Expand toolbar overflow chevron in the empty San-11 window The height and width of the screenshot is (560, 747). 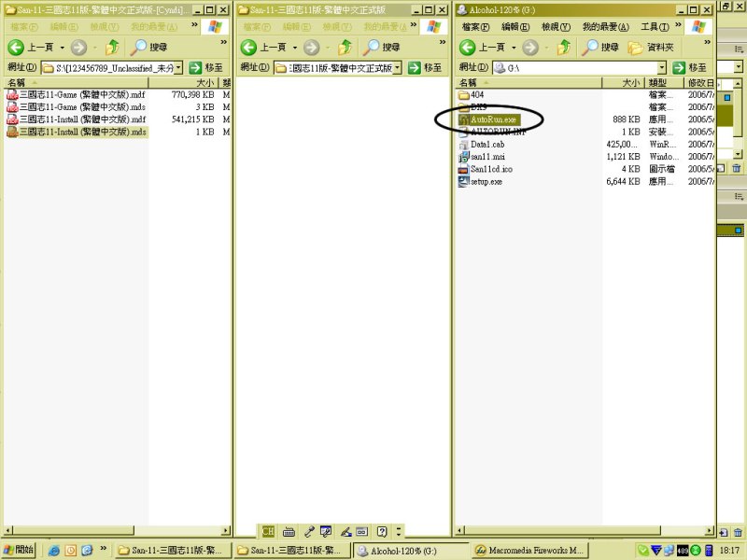click(x=443, y=42)
